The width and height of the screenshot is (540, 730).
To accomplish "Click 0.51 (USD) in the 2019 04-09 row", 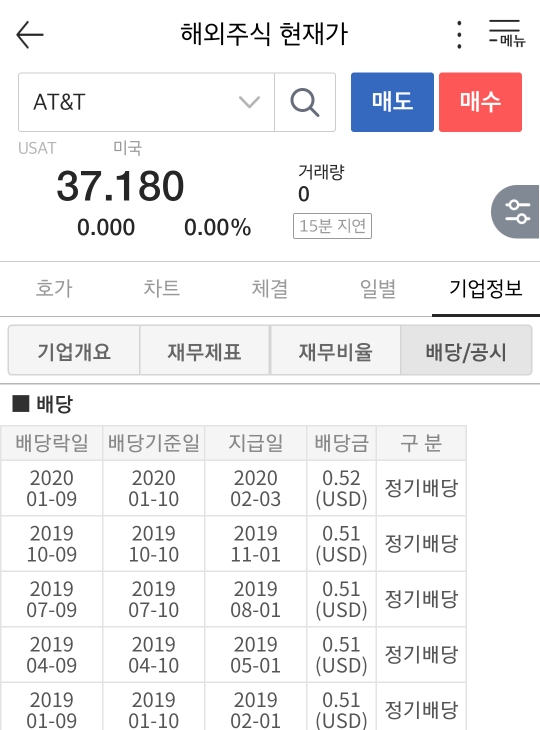I will pos(341,655).
